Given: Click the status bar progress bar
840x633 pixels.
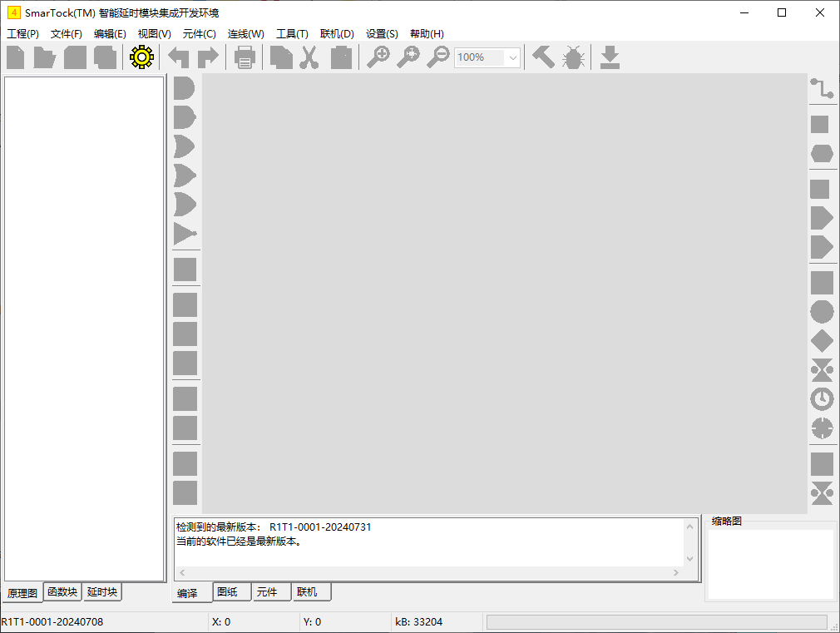Looking at the screenshot, I should (657, 621).
